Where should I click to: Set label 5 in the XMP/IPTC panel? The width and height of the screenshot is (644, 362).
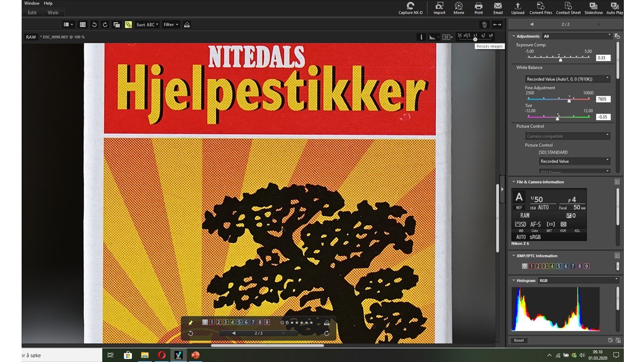coord(559,266)
